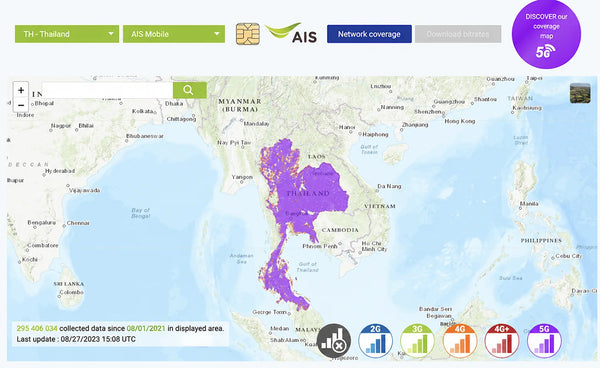
Task: Click the green search magnifier button
Action: [189, 90]
